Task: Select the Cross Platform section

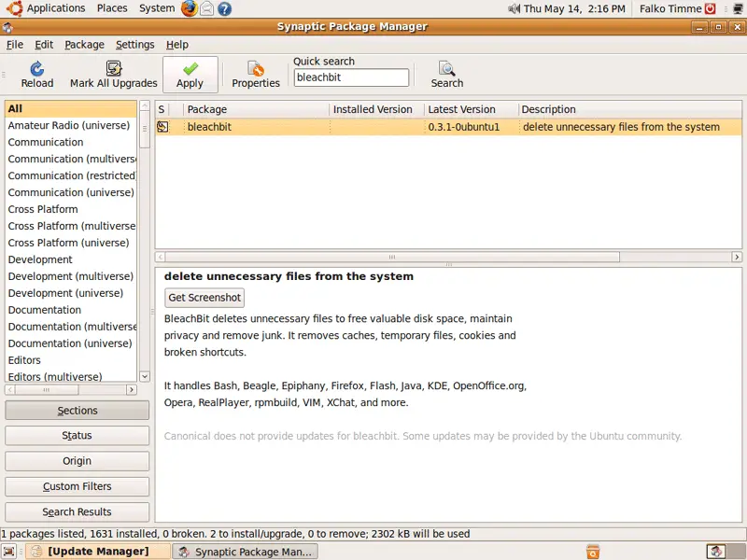Action: point(71,209)
